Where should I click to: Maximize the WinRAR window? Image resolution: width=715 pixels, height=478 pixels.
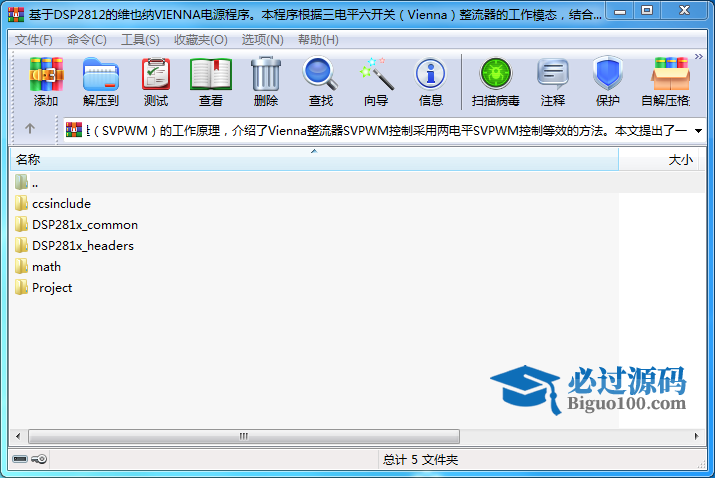pyautogui.click(x=647, y=11)
